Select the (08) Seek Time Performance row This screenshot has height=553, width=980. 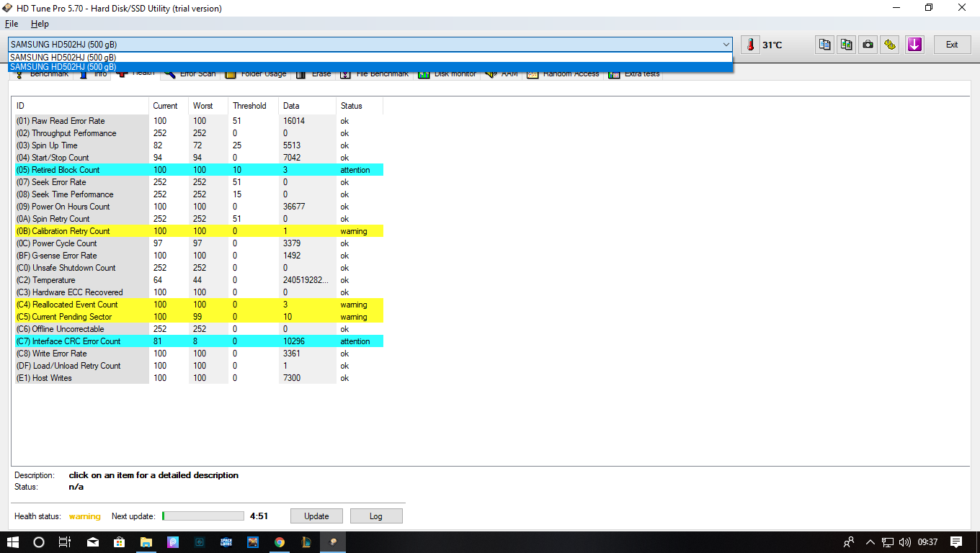(199, 194)
